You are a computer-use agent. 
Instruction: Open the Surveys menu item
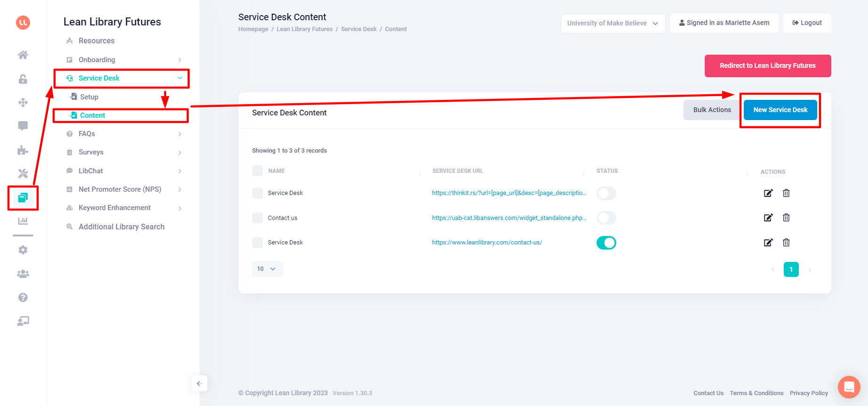[x=91, y=152]
